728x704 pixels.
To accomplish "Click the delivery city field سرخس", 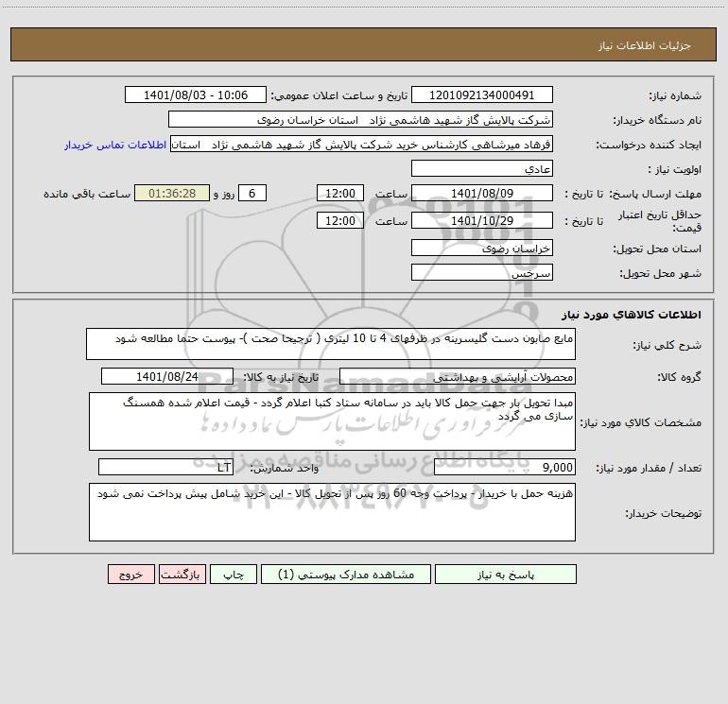I will 482,272.
